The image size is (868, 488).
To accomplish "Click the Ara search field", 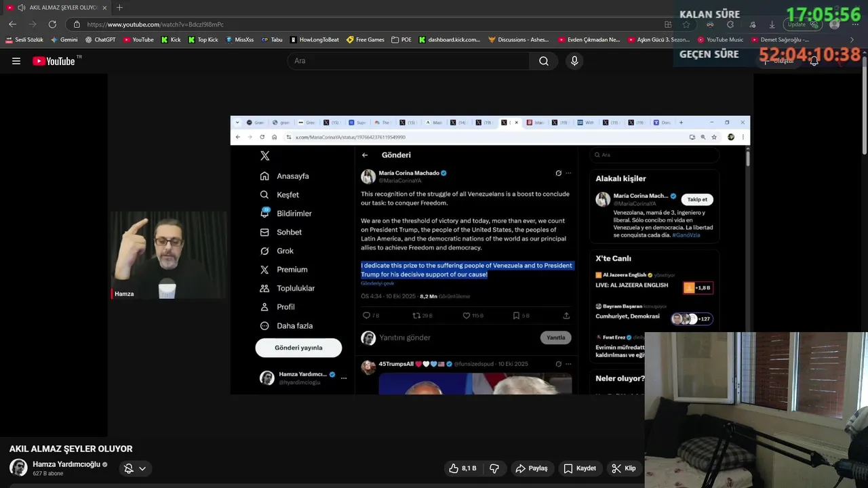I will pyautogui.click(x=408, y=61).
